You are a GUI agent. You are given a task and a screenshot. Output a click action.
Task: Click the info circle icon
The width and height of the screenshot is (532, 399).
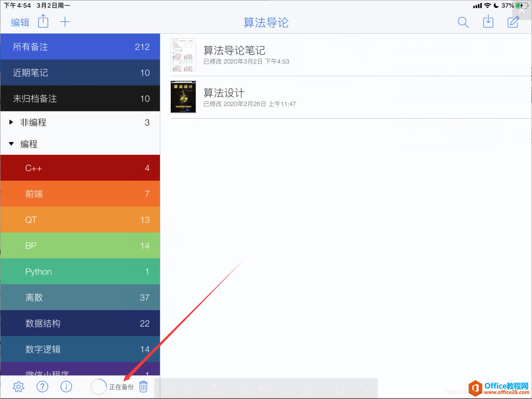click(x=66, y=387)
